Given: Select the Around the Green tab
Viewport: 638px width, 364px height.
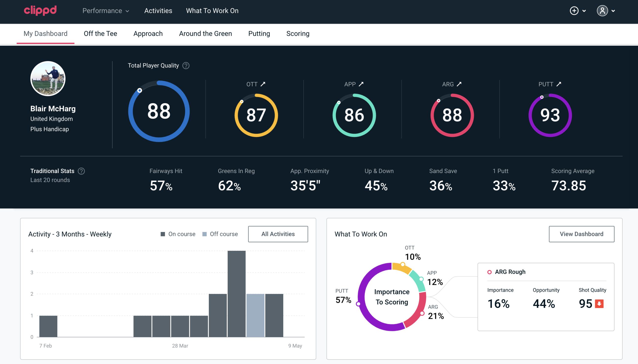Looking at the screenshot, I should (x=205, y=34).
